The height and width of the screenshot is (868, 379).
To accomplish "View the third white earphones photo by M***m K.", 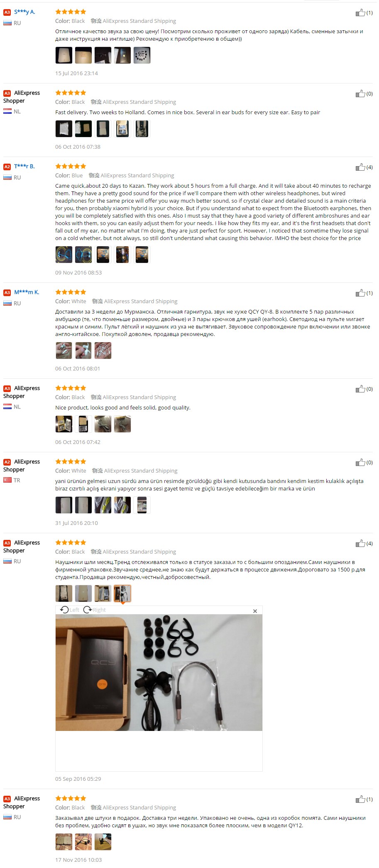I will click(x=103, y=351).
